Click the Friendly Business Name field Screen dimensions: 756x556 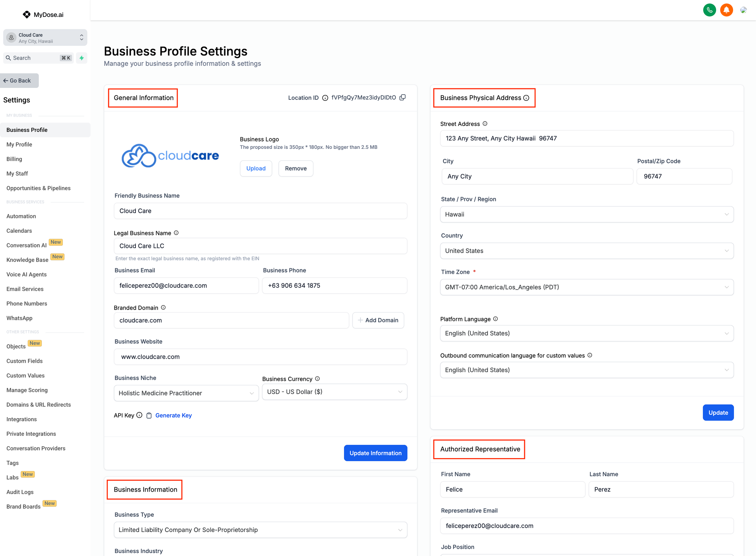pyautogui.click(x=260, y=211)
